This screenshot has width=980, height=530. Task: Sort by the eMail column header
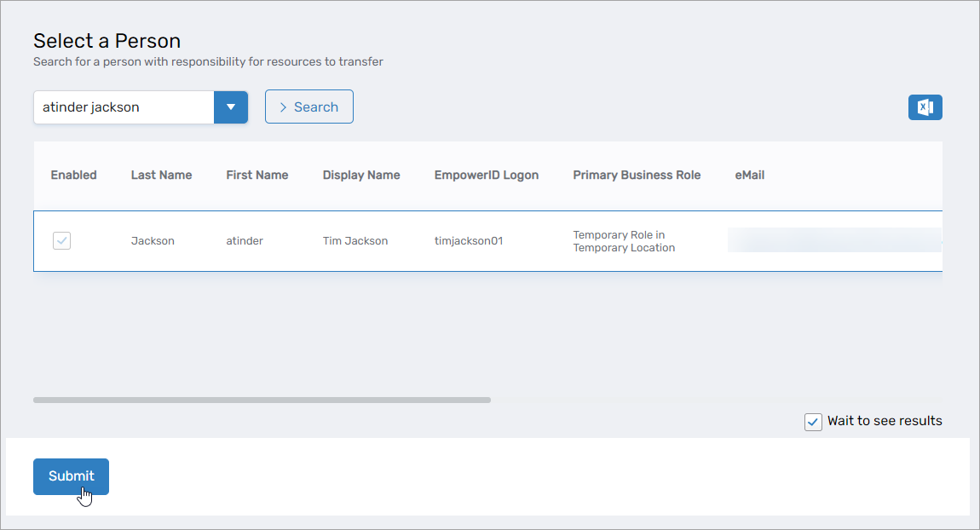pos(749,176)
